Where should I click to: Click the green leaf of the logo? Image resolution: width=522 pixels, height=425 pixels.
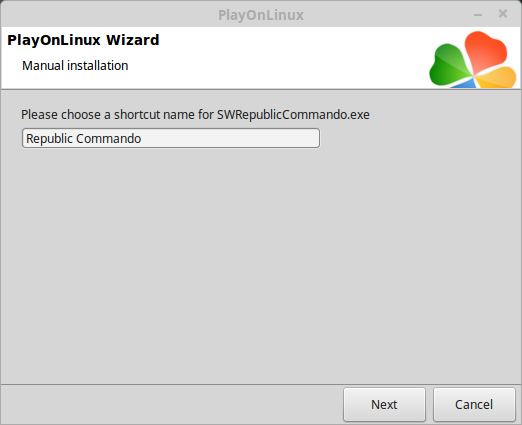[448, 66]
